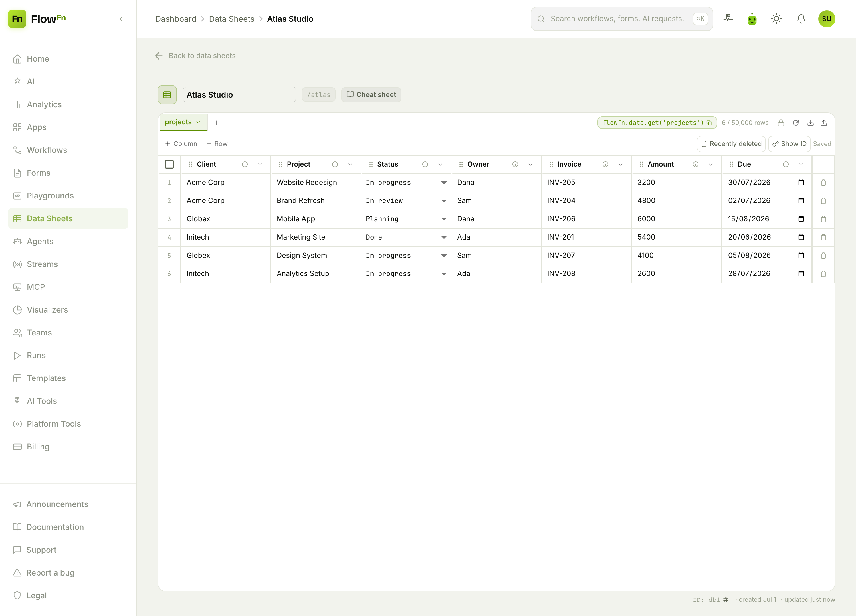Open status dropdown showing In review
The width and height of the screenshot is (856, 616).
click(x=406, y=201)
